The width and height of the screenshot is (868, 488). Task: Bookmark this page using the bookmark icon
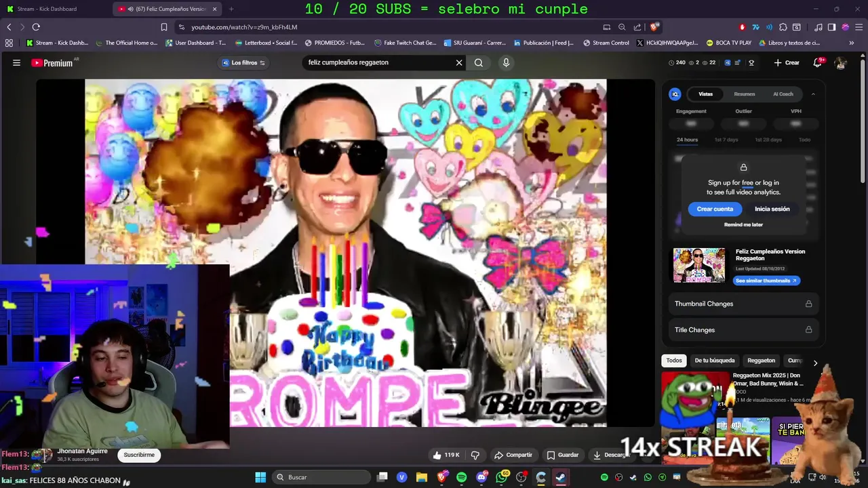[x=164, y=27]
